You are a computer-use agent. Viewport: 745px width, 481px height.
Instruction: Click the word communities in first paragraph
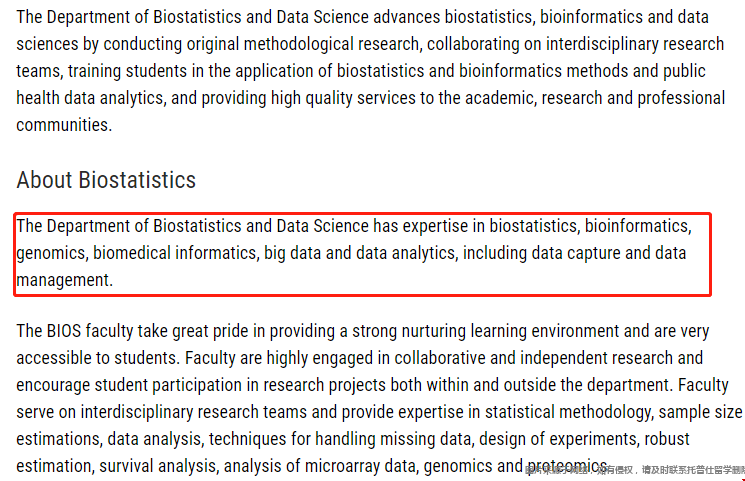coord(64,125)
